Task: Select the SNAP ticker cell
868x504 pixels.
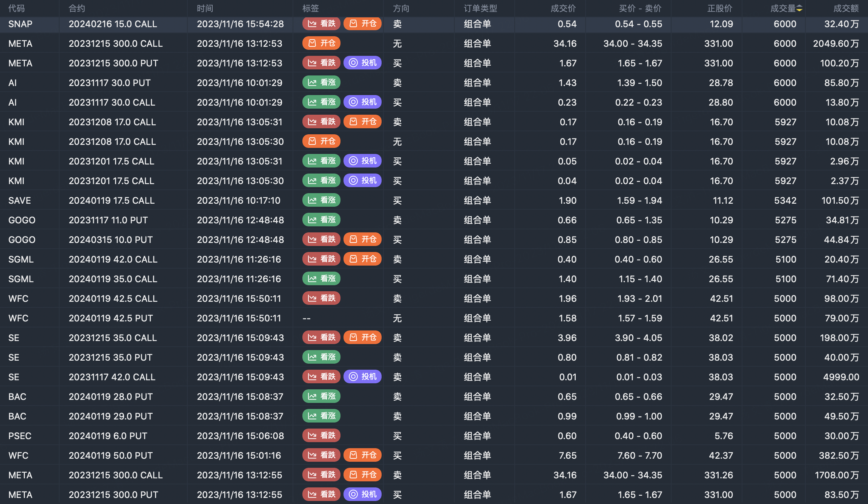Action: (20, 24)
